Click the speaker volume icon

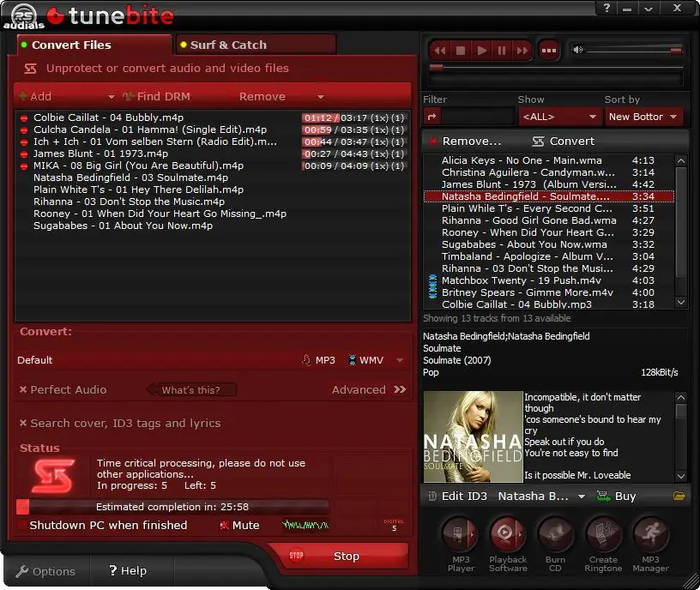tap(577, 50)
